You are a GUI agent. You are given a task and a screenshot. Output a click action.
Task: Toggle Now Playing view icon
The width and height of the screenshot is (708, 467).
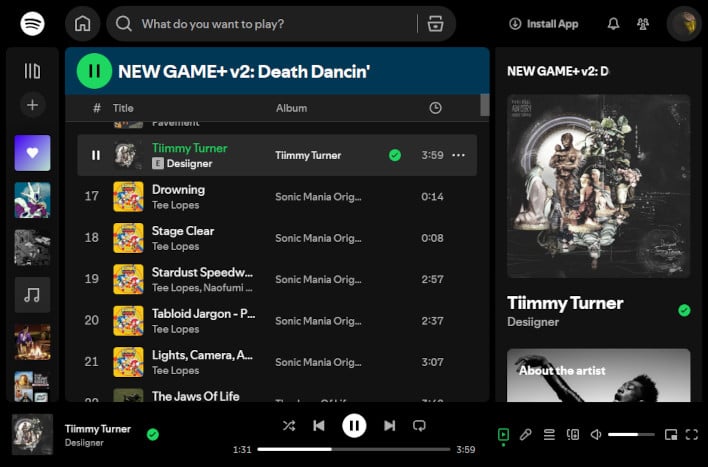pos(503,434)
